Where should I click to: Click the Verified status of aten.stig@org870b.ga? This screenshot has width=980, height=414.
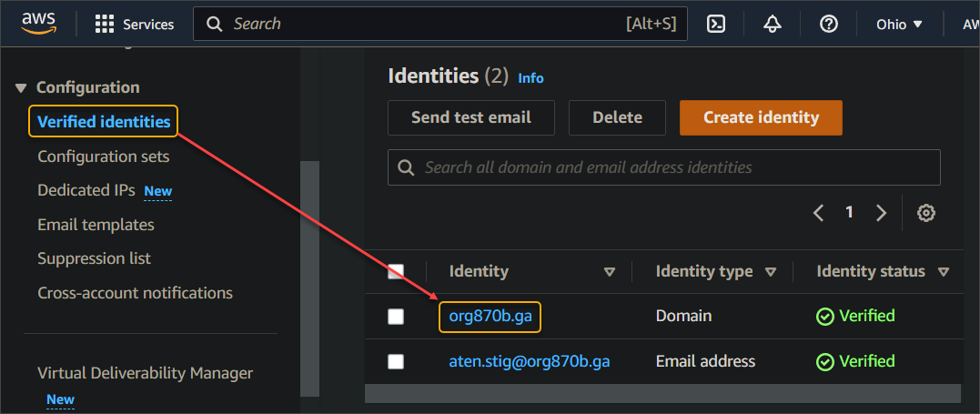(x=855, y=361)
